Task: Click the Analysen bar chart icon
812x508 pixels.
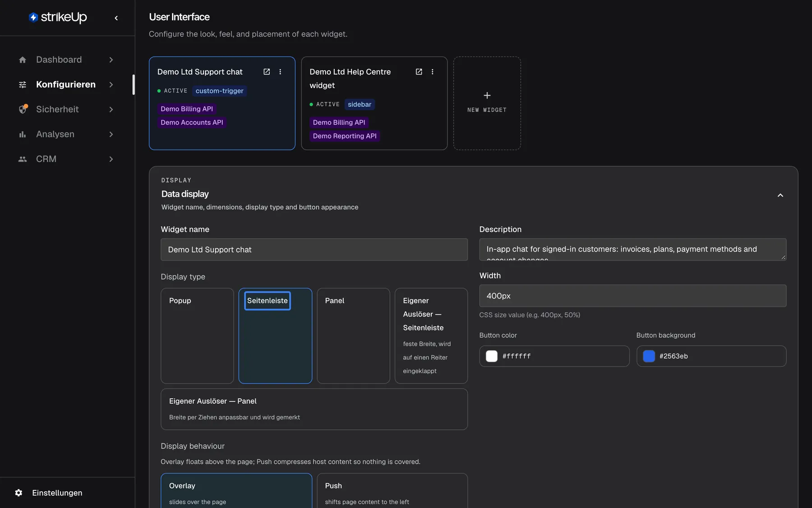Action: (x=23, y=134)
